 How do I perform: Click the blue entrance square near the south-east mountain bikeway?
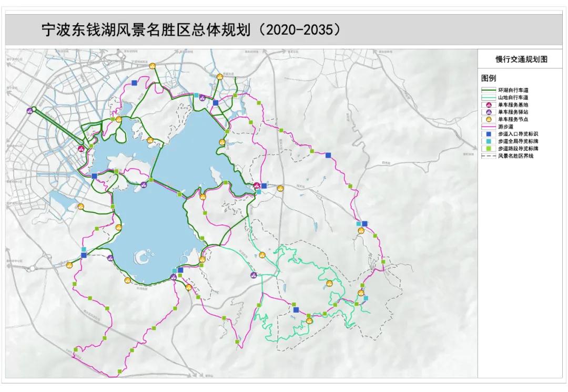[296, 310]
